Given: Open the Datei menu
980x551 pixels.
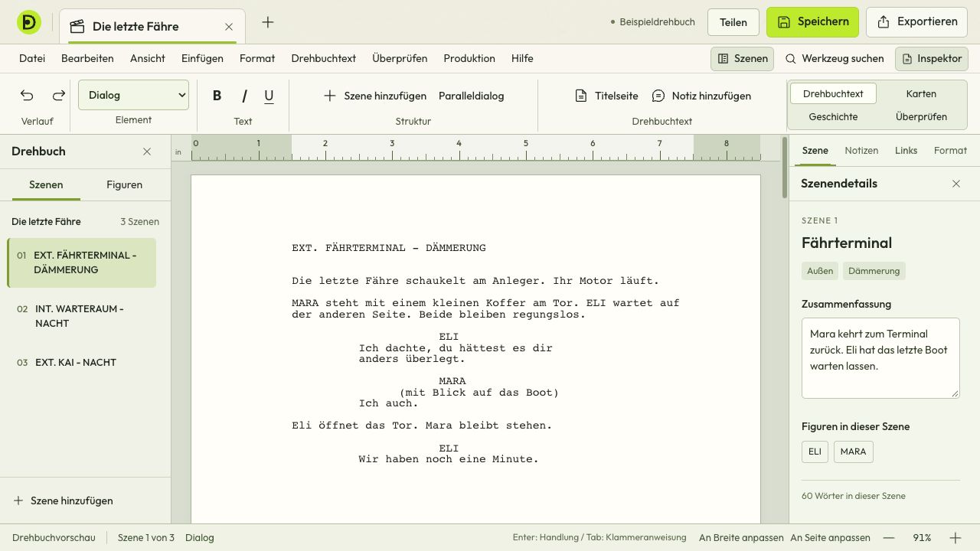Looking at the screenshot, I should click(x=32, y=58).
